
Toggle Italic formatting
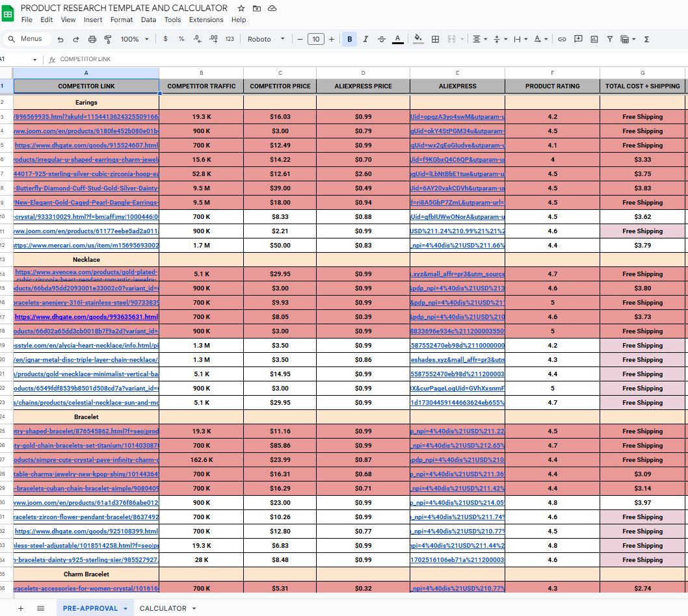(365, 39)
